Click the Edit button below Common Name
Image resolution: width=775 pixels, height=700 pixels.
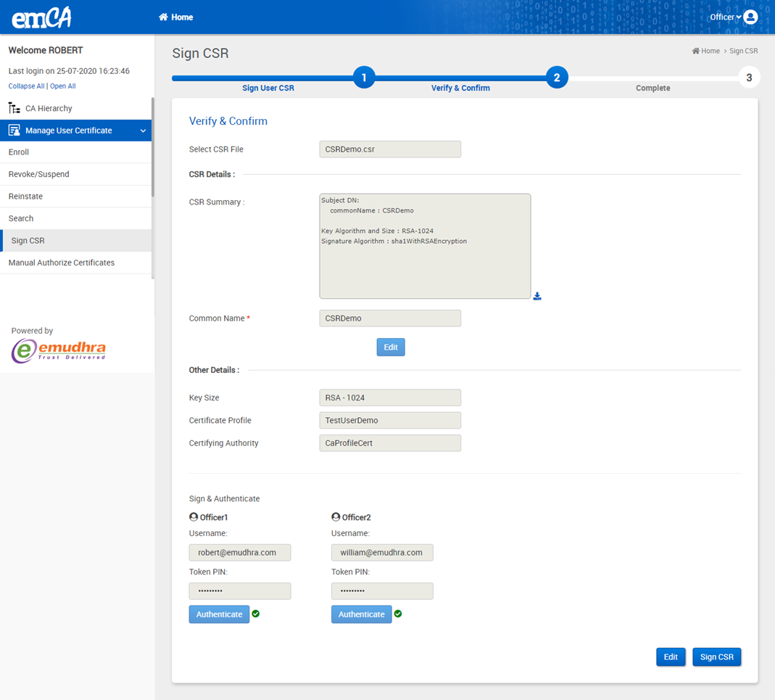[x=390, y=347]
